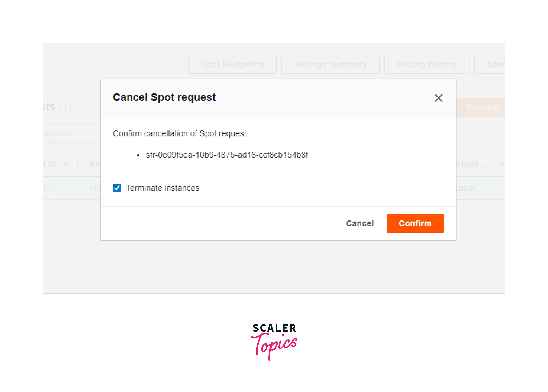Select the fleet cell in table row
548x392 pixels.
pyautogui.click(x=96, y=188)
